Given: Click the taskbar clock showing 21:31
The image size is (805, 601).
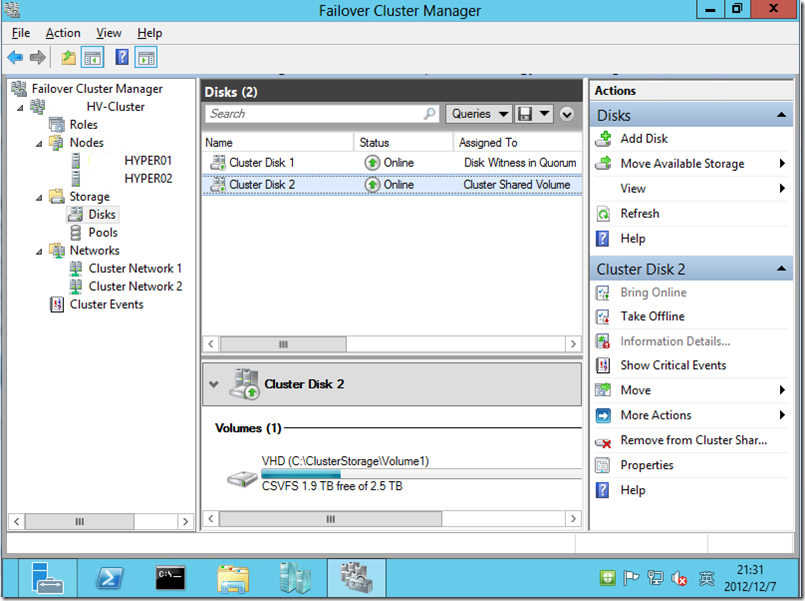Looking at the screenshot, I should [750, 570].
